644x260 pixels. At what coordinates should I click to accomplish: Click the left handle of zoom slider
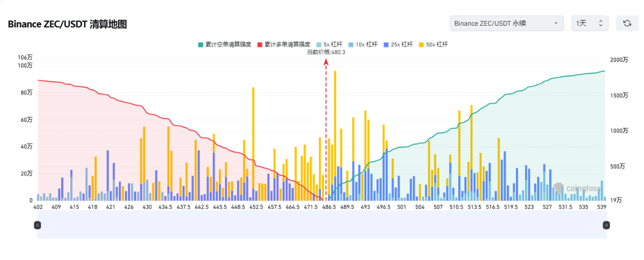[38, 225]
